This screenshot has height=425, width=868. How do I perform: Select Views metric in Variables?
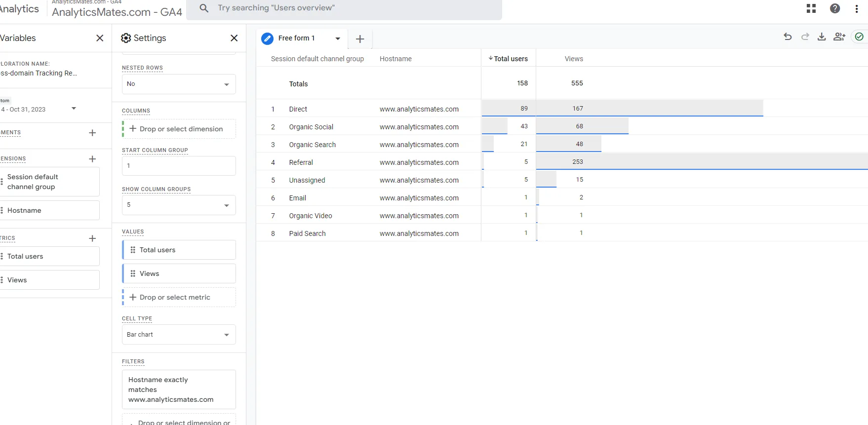[49, 280]
